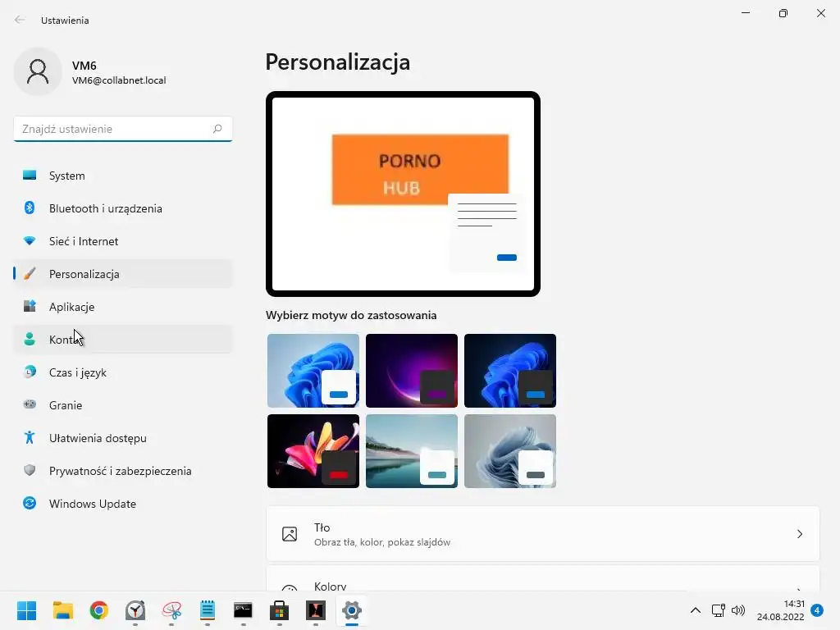Image resolution: width=840 pixels, height=630 pixels.
Task: Open the Konta settings category
Action: [123, 340]
